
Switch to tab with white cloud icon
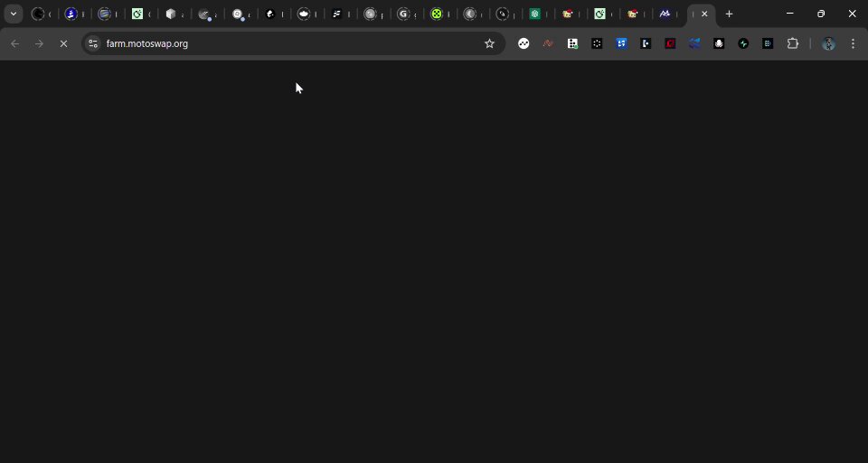point(304,14)
